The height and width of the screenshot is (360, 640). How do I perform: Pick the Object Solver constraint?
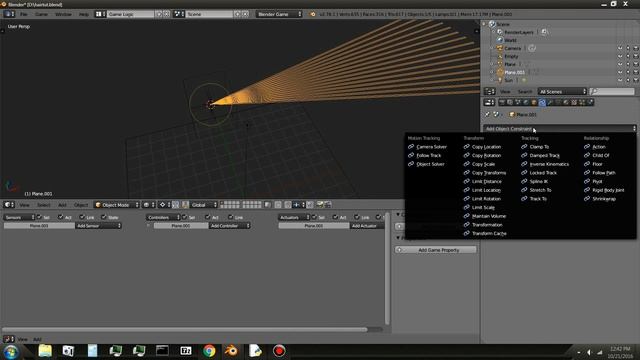tap(426, 164)
